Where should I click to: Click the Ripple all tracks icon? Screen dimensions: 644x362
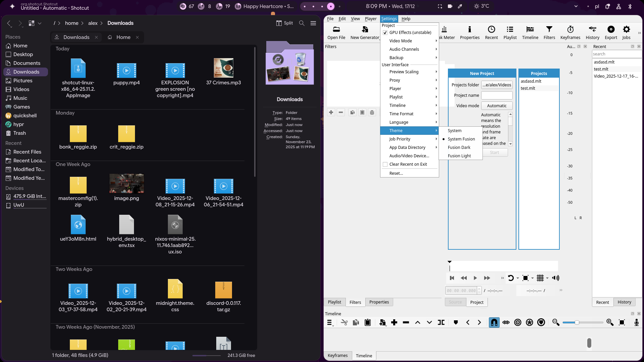(529, 322)
